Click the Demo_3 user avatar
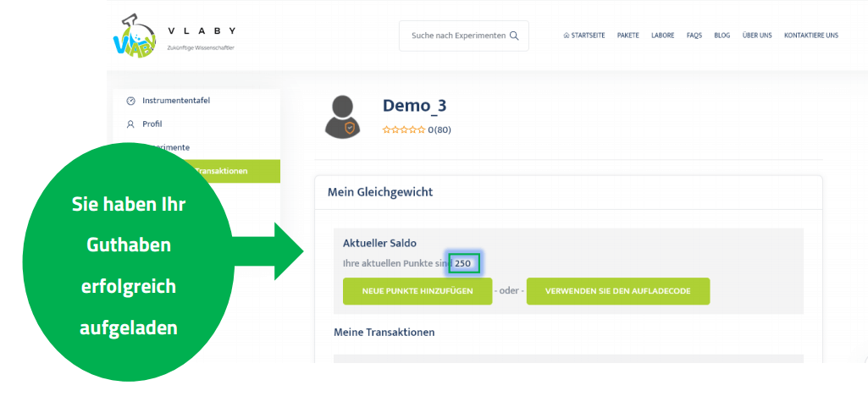The image size is (868, 402). (x=344, y=116)
